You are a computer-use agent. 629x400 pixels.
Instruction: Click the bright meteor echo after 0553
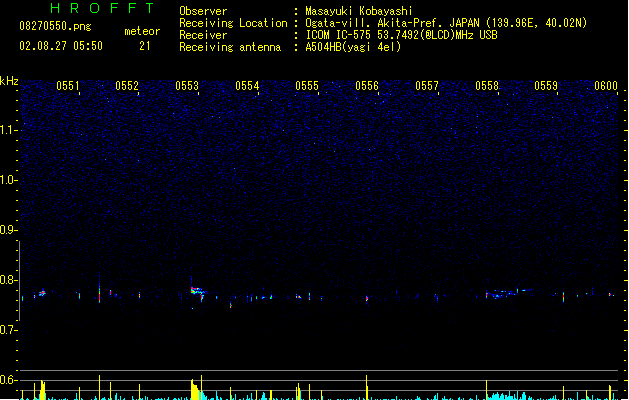pos(198,292)
